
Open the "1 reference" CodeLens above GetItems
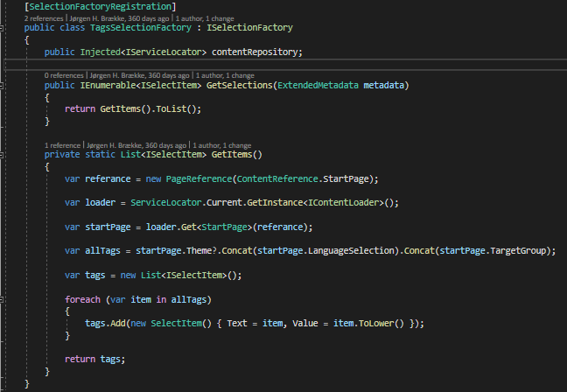pyautogui.click(x=62, y=145)
